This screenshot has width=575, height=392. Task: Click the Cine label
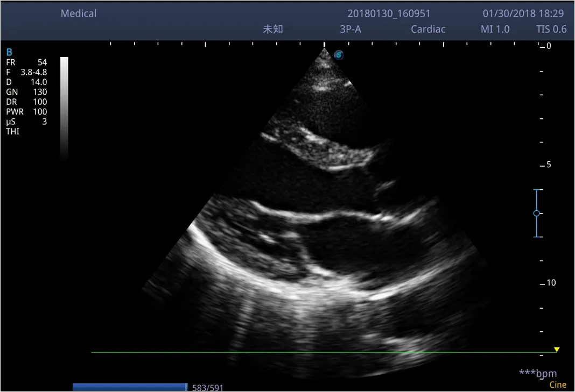point(557,384)
